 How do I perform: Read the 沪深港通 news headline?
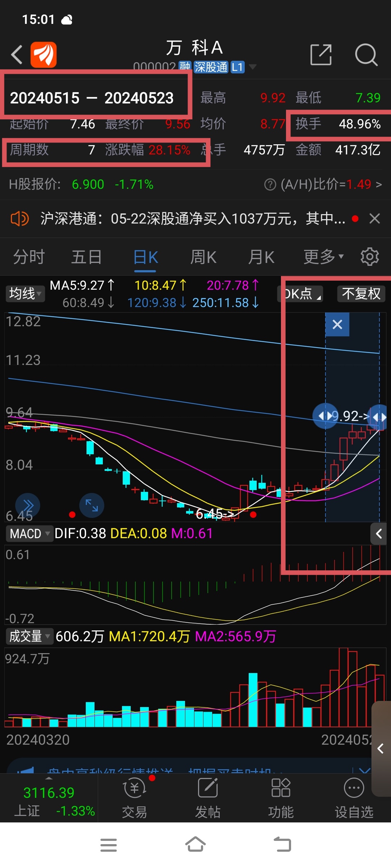click(x=193, y=219)
